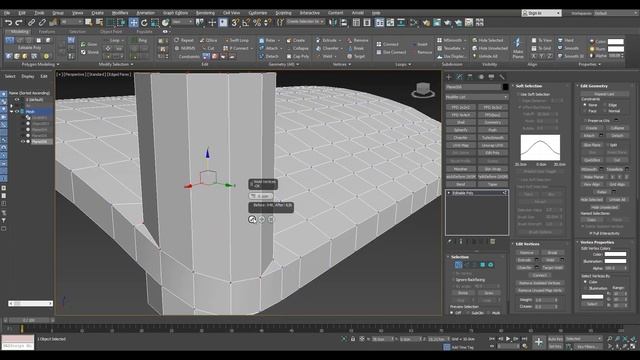Viewport: 640px width, 360px height.
Task: Open the Modifiers menu
Action: coord(120,13)
